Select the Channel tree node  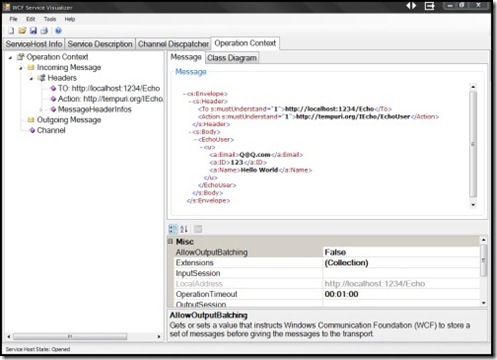(51, 130)
